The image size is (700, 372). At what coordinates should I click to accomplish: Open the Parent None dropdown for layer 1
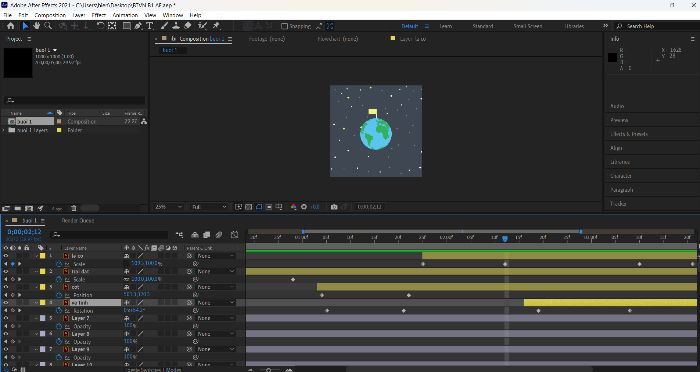[x=216, y=256]
